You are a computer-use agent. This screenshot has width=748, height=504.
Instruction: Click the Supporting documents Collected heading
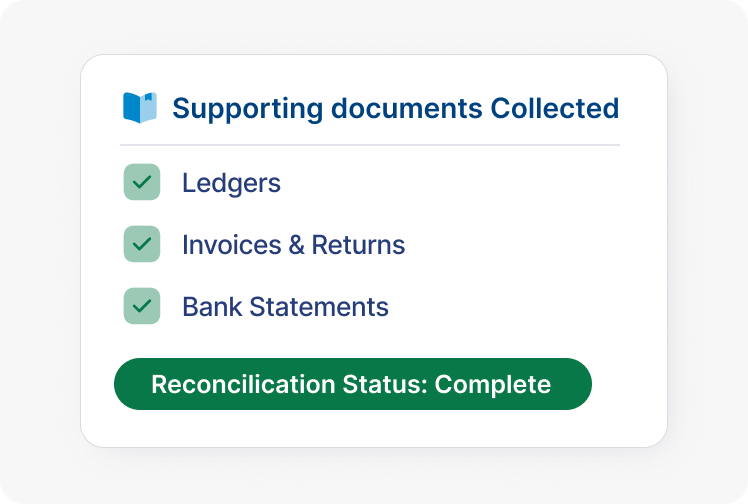pyautogui.click(x=395, y=108)
